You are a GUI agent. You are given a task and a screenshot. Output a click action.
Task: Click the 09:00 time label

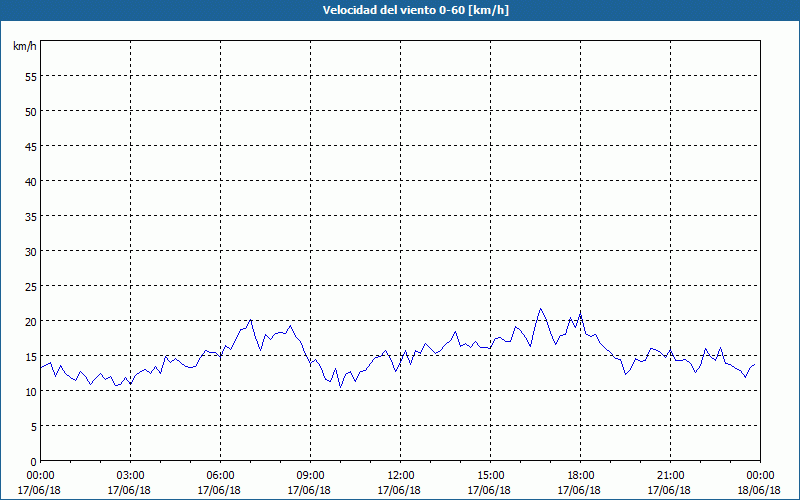(x=310, y=476)
